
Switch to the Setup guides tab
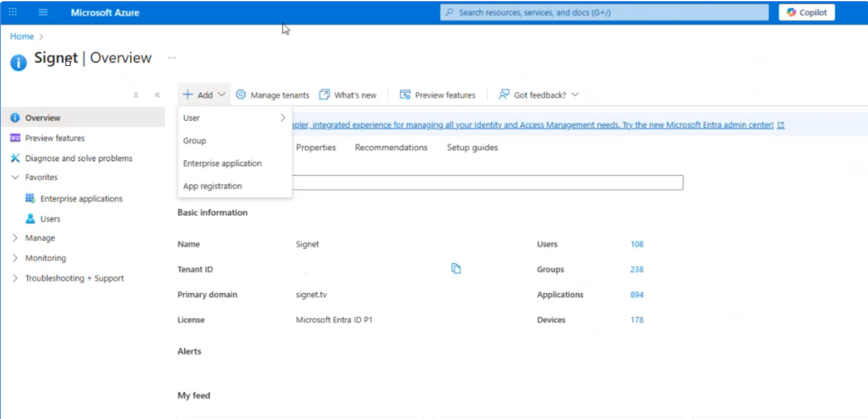[473, 148]
